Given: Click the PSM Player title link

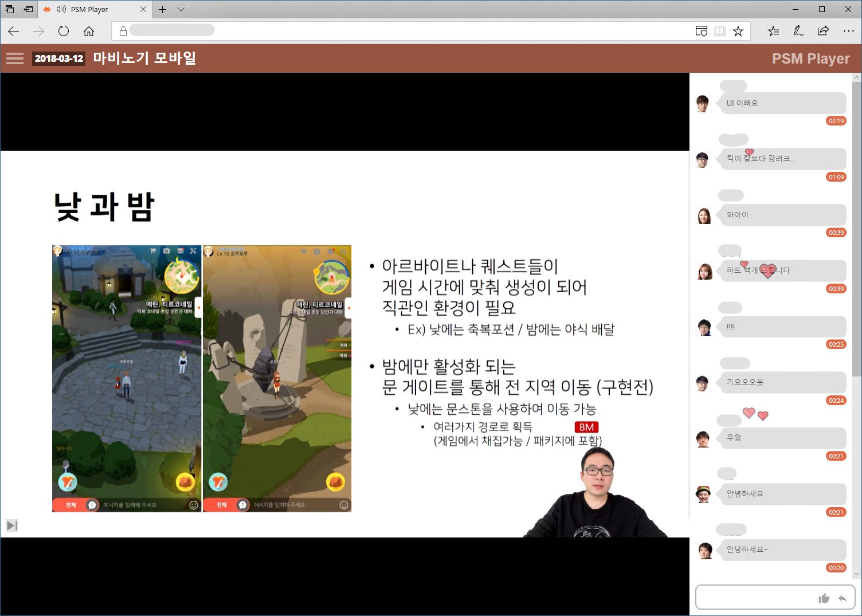Looking at the screenshot, I should [x=810, y=58].
